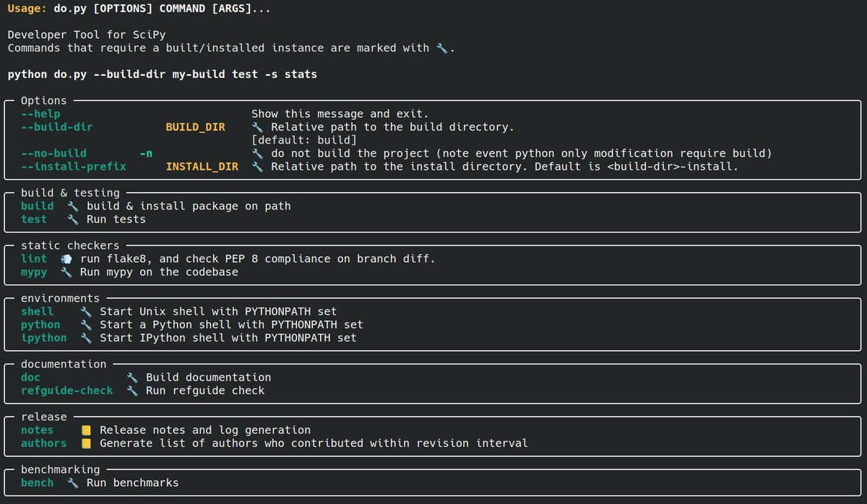Click the wrench icon before Start a Python shell
Viewport: 867px width, 504px height.
pos(86,325)
